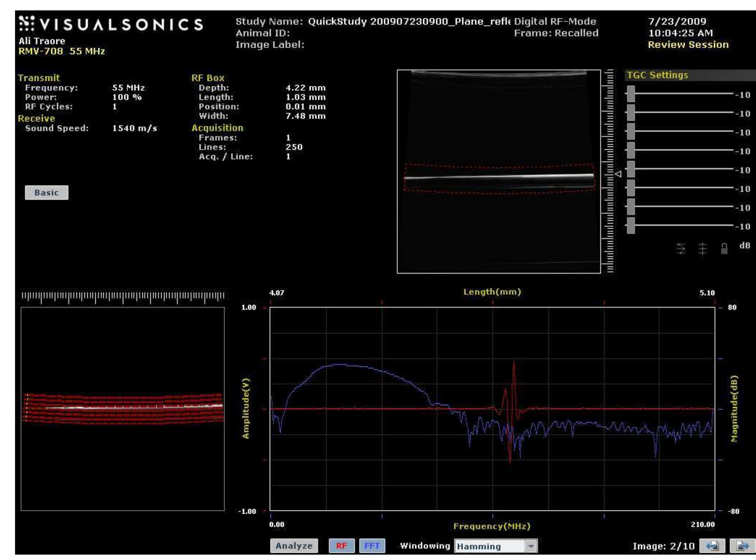Click the reset TGC sliders icon
The image size is (756, 560).
[680, 249]
